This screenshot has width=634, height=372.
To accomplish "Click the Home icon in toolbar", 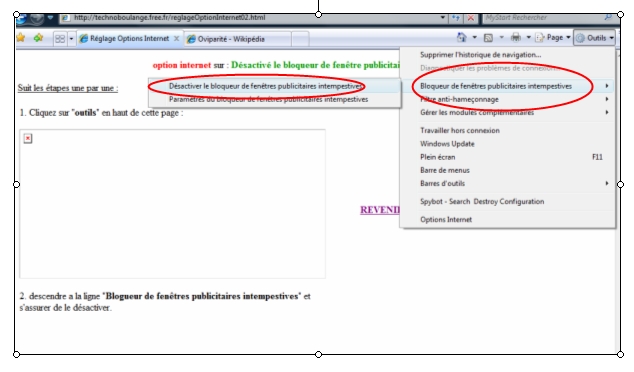I will [461, 37].
